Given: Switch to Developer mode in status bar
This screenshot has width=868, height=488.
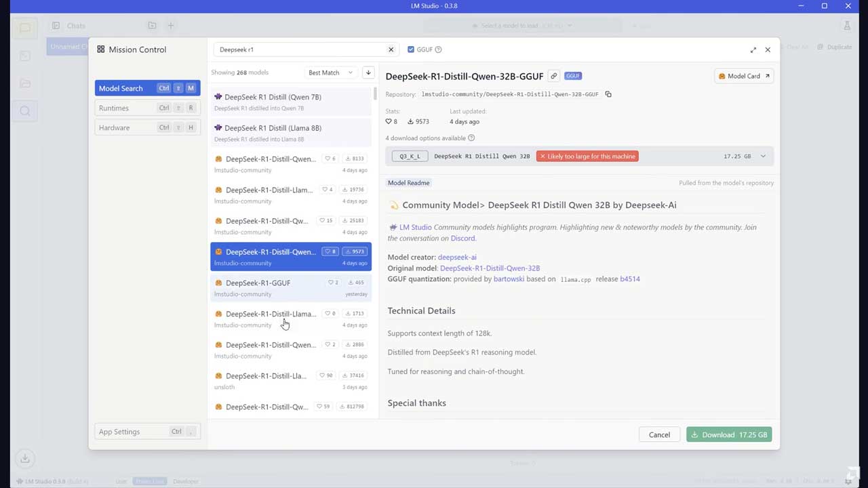Looking at the screenshot, I should tap(185, 481).
